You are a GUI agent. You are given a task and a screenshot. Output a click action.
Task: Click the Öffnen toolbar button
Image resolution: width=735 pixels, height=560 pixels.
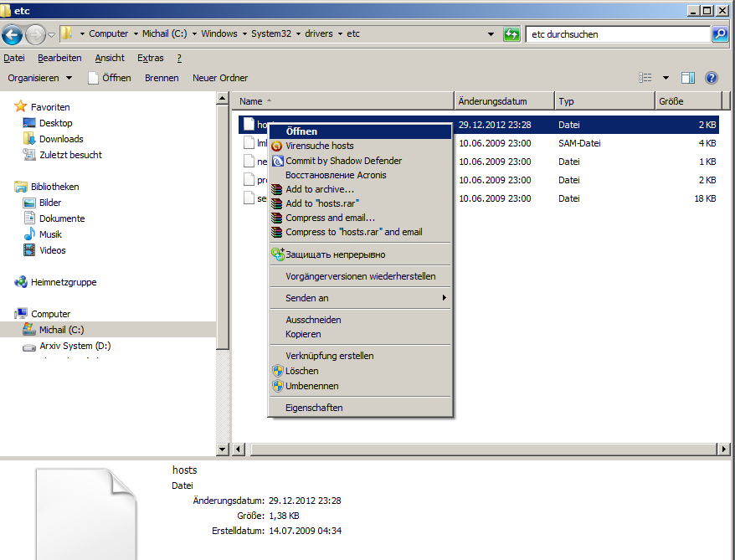[x=110, y=78]
